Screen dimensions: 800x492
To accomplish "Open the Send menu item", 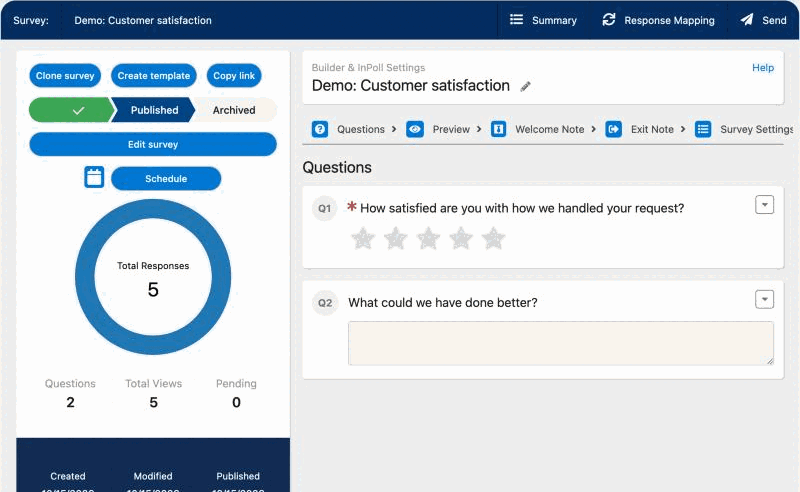I will (763, 20).
